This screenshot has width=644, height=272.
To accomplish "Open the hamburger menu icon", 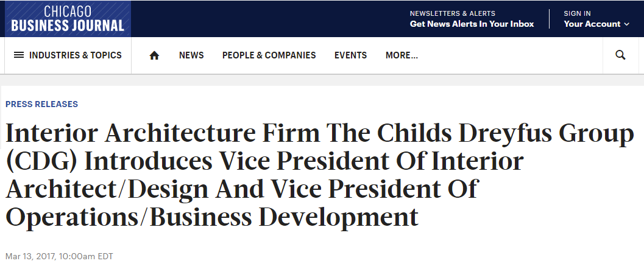I will click(19, 55).
